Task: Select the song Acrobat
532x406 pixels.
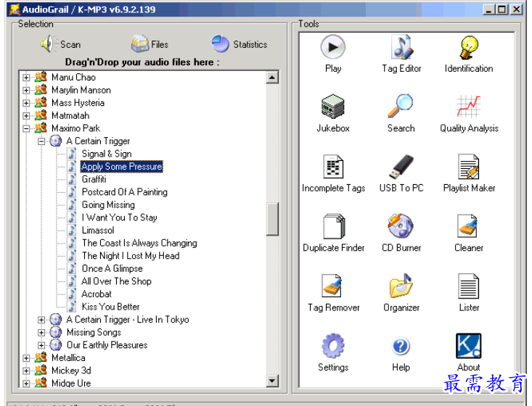Action: tap(97, 294)
